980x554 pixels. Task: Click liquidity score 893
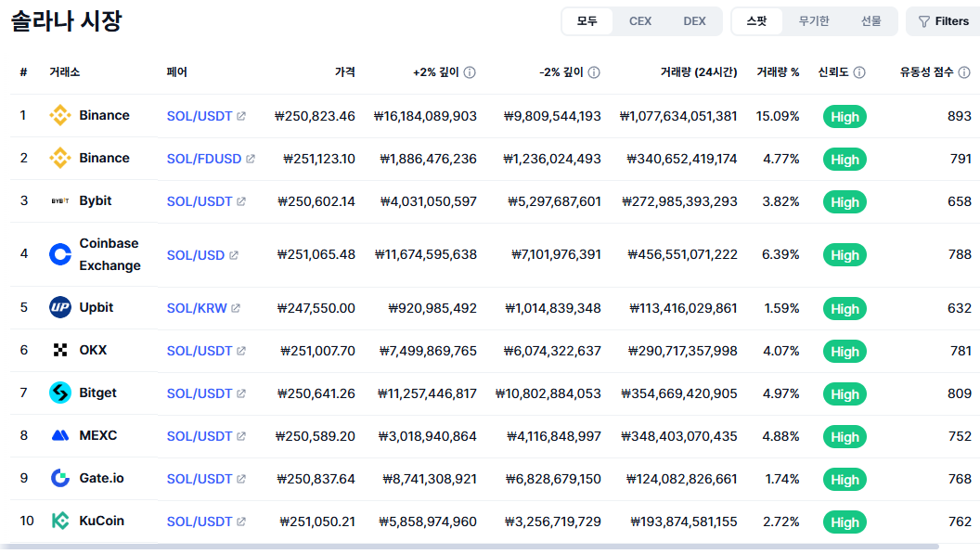point(960,116)
